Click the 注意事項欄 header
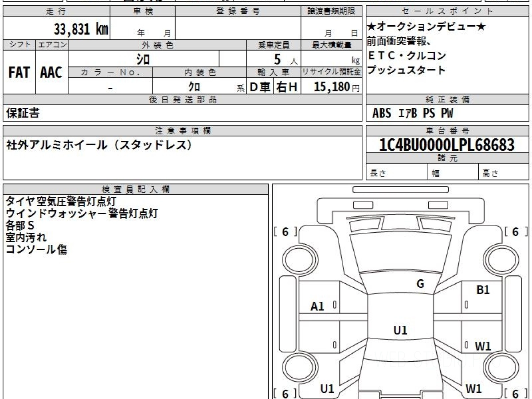 (183, 130)
